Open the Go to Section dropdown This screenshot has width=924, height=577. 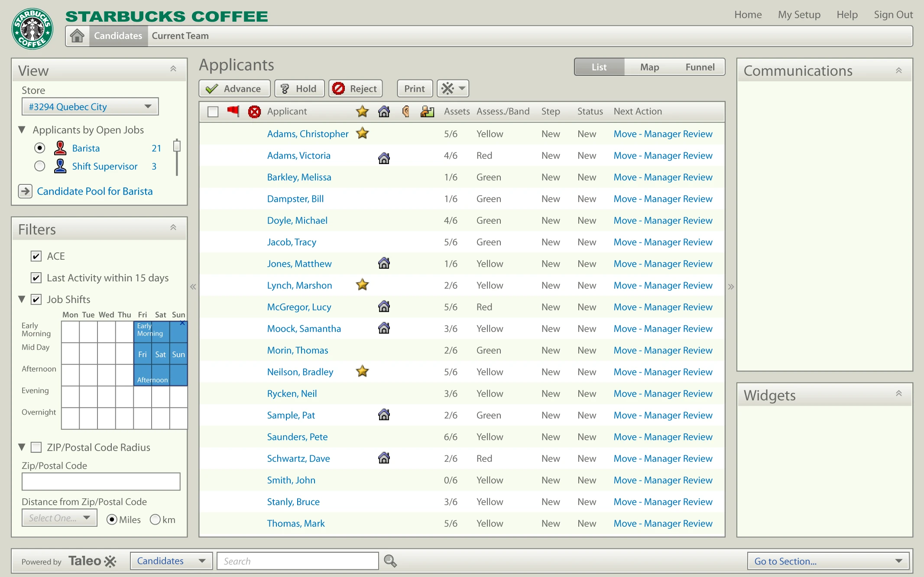point(828,561)
